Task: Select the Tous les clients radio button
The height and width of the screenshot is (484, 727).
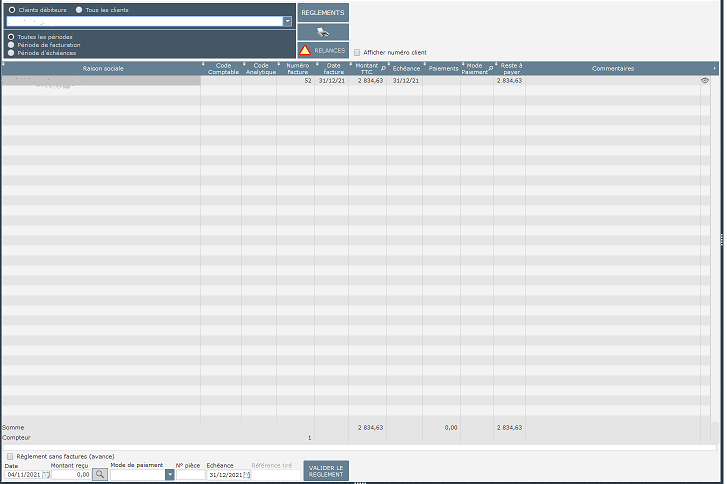Action: point(79,9)
